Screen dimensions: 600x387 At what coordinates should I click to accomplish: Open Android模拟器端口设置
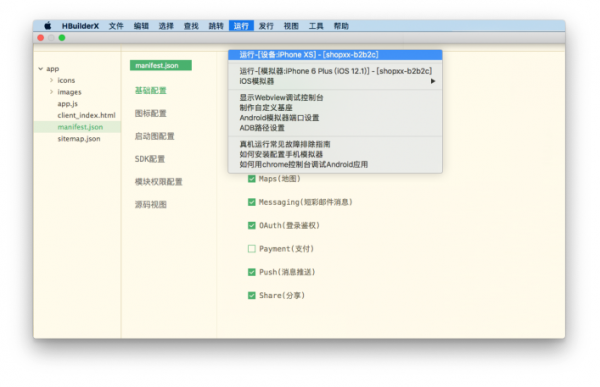(335, 118)
